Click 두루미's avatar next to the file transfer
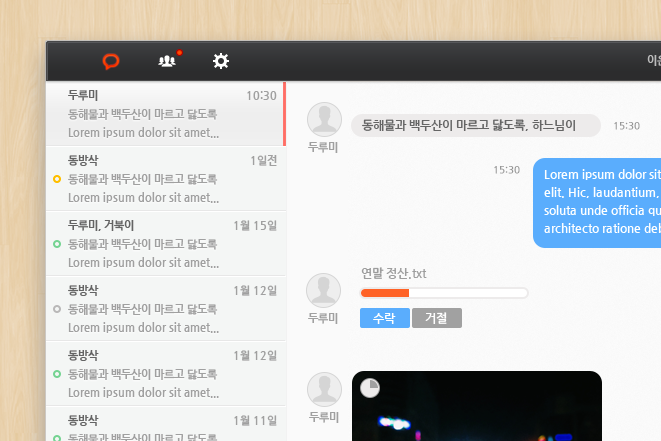 click(324, 289)
